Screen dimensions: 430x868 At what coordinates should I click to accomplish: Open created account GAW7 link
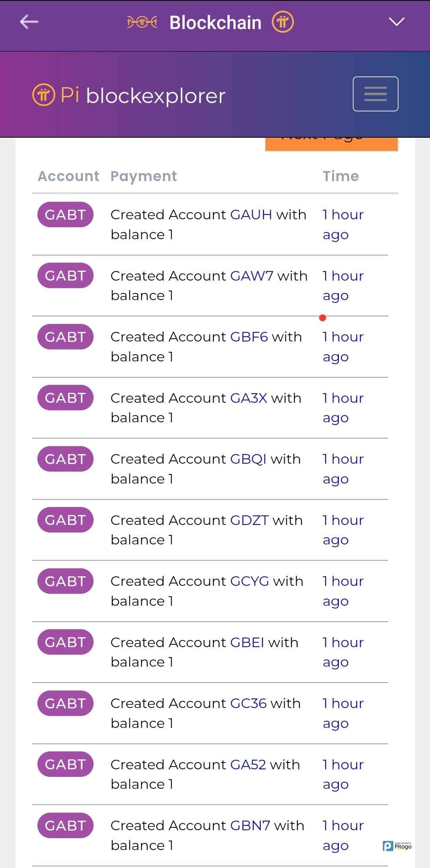[252, 276]
